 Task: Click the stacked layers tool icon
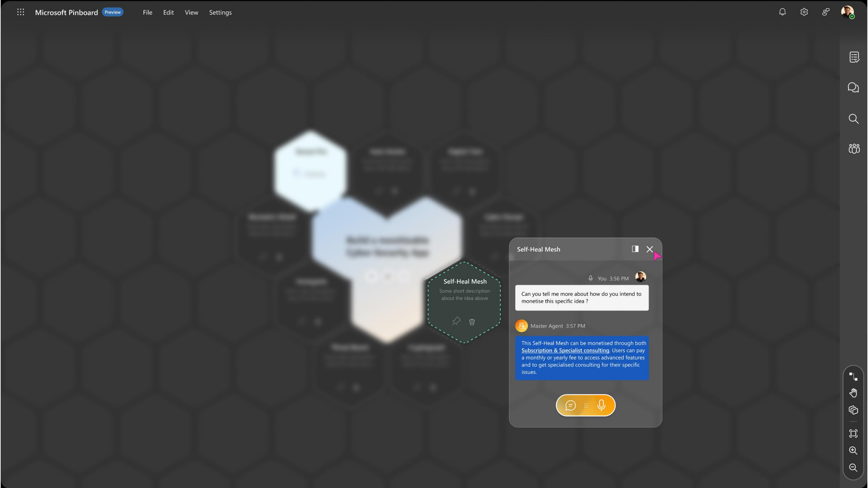click(853, 410)
